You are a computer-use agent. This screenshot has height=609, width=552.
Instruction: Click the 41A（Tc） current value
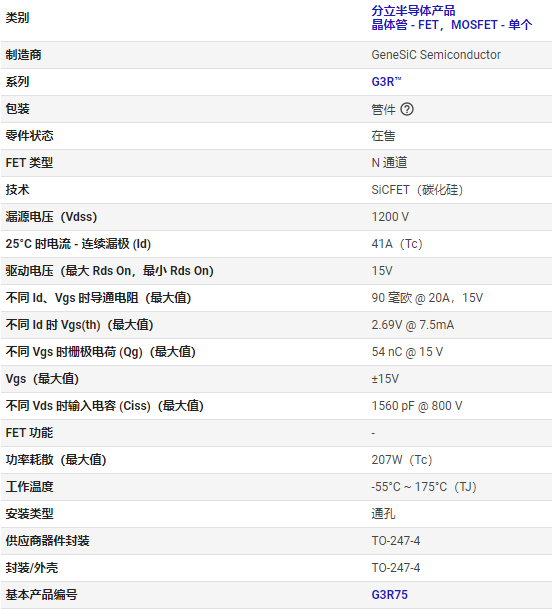point(397,244)
